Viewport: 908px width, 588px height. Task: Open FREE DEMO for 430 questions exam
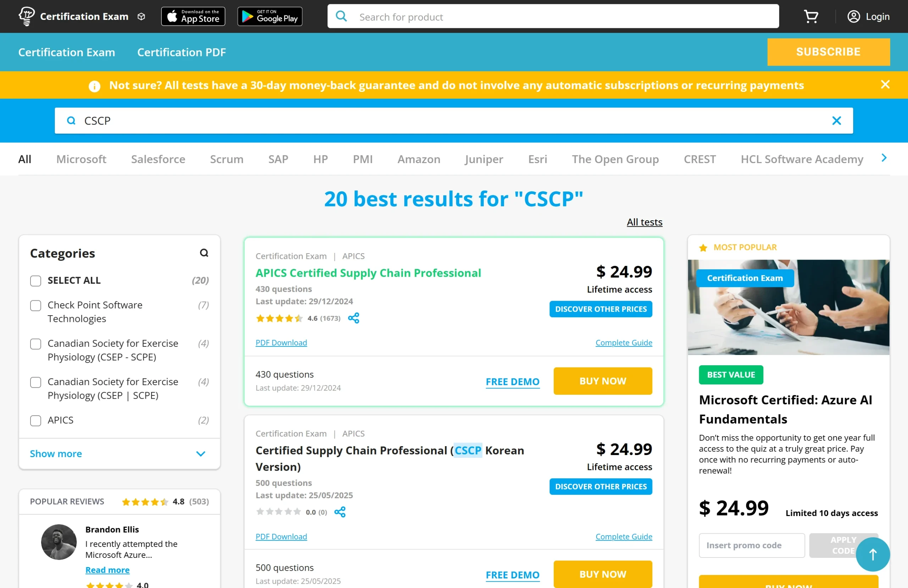[x=513, y=381]
